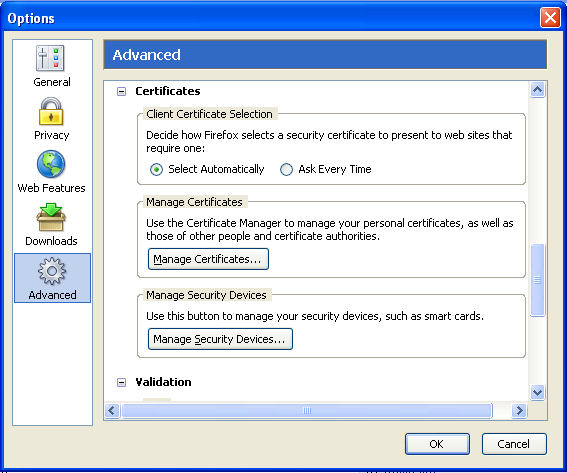Click the horizontal scrollbar left arrow
567x473 pixels.
tap(112, 410)
